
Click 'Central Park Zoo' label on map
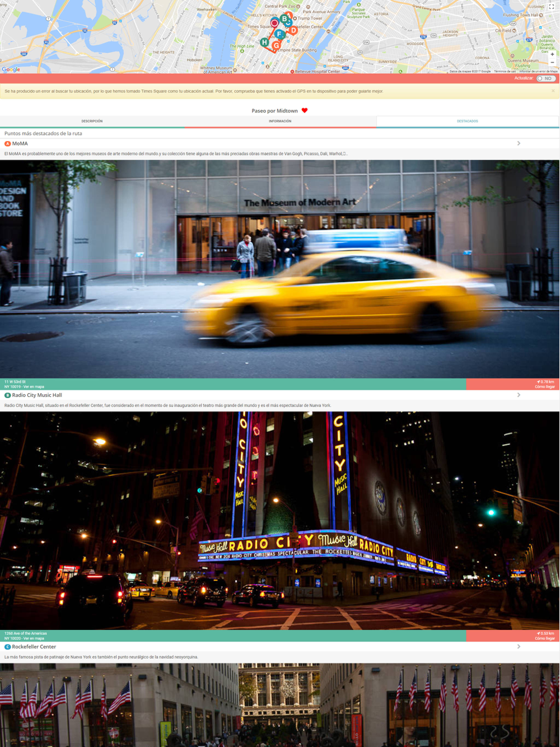point(280,6)
